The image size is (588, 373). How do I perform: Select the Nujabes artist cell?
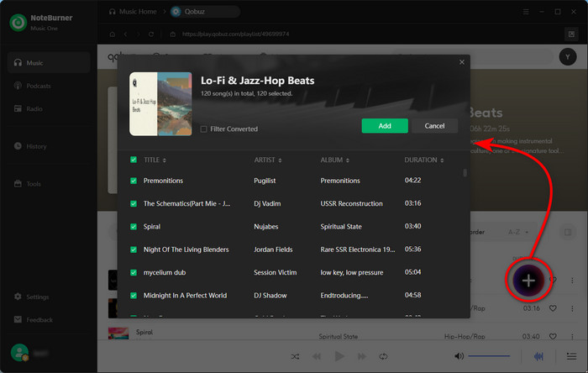(x=266, y=227)
